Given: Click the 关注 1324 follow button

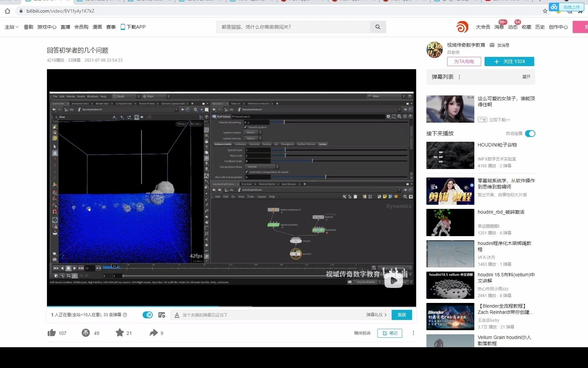Looking at the screenshot, I should [x=509, y=61].
